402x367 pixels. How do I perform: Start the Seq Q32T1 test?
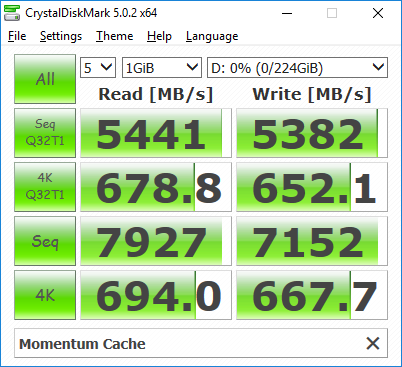45,133
